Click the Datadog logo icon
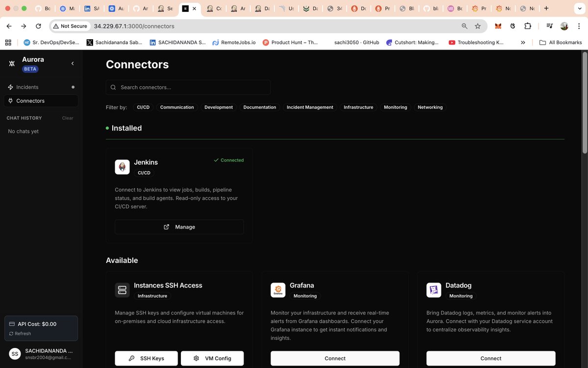 (x=434, y=290)
